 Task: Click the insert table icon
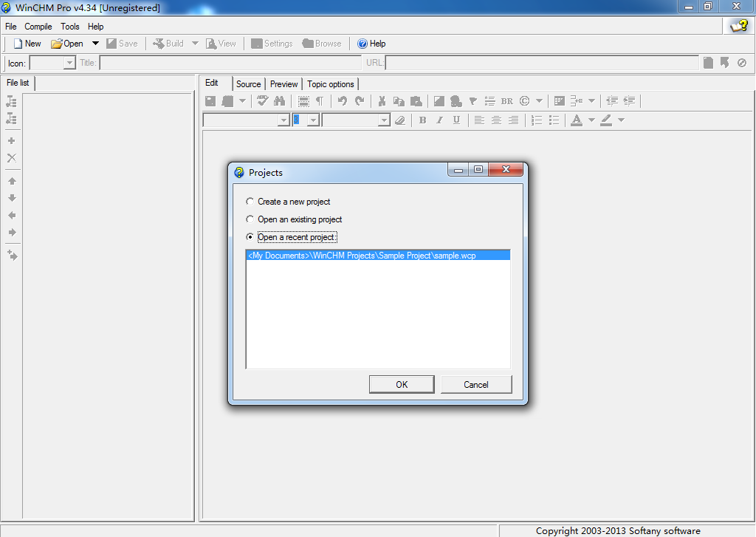(560, 101)
